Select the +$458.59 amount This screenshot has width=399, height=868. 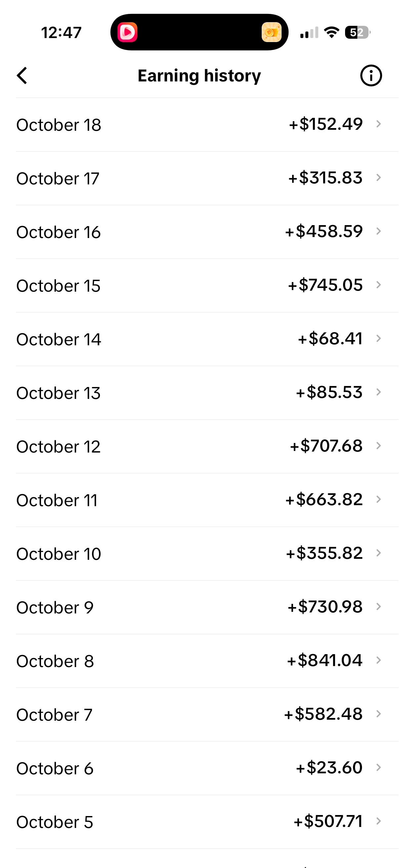[324, 231]
